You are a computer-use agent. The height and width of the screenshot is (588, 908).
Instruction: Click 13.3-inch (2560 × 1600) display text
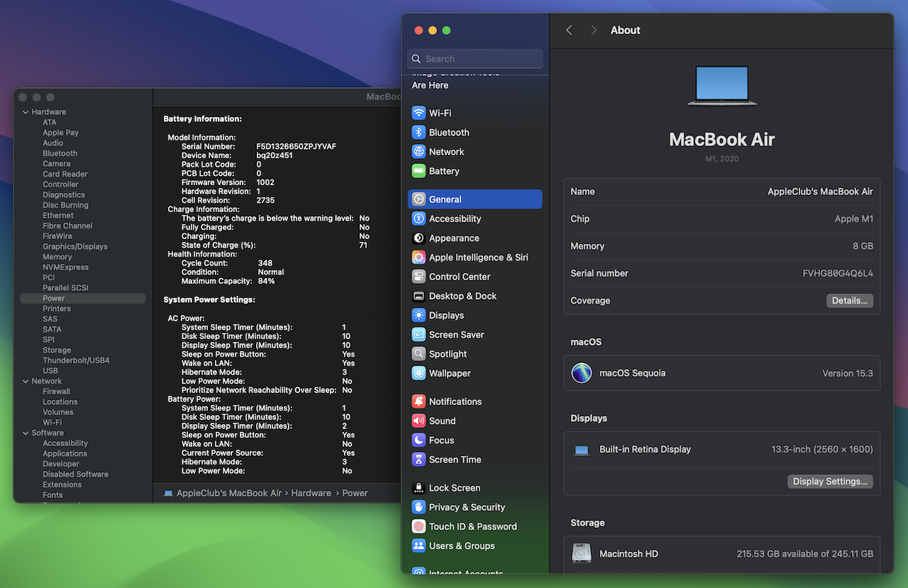tap(822, 450)
